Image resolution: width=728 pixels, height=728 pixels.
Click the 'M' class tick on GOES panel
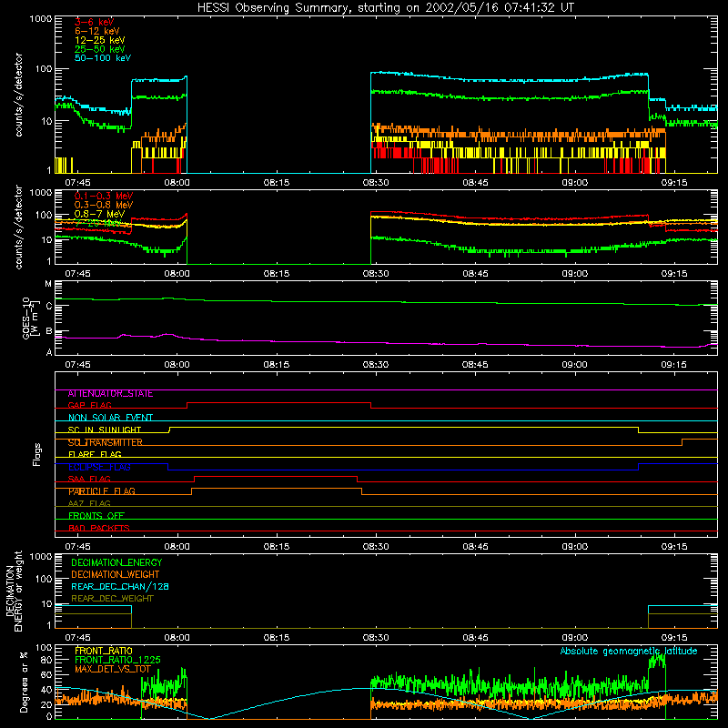coord(48,284)
